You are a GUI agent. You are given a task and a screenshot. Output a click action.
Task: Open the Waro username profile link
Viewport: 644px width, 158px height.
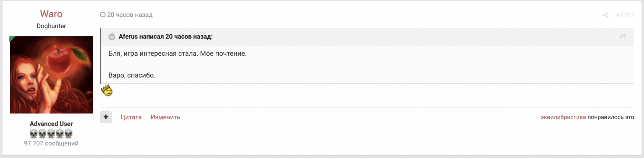coord(51,14)
